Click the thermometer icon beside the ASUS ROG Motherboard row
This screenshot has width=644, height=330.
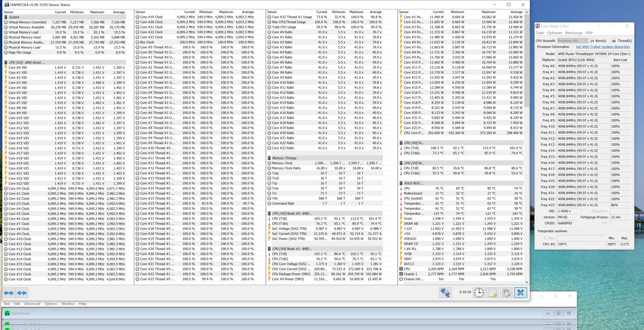401,193
